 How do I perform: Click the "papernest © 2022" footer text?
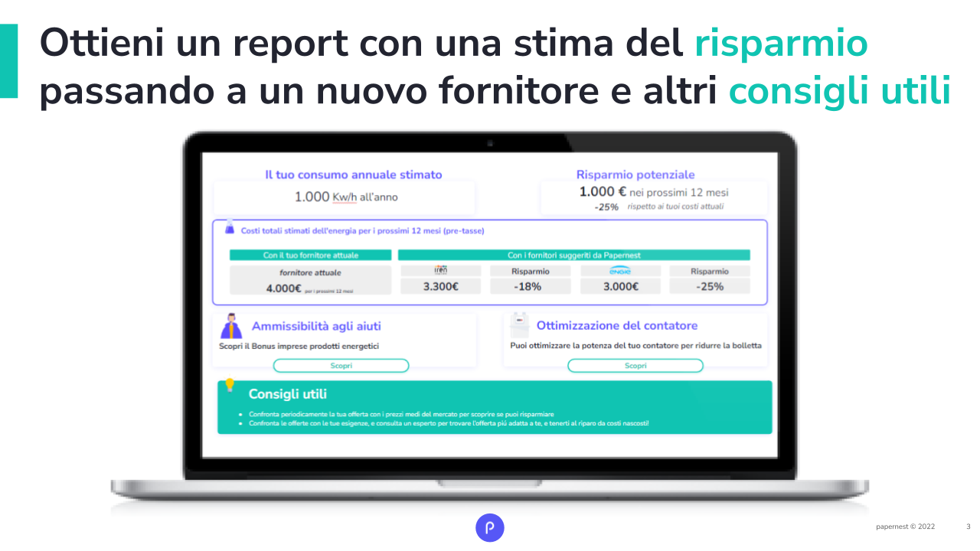[906, 527]
